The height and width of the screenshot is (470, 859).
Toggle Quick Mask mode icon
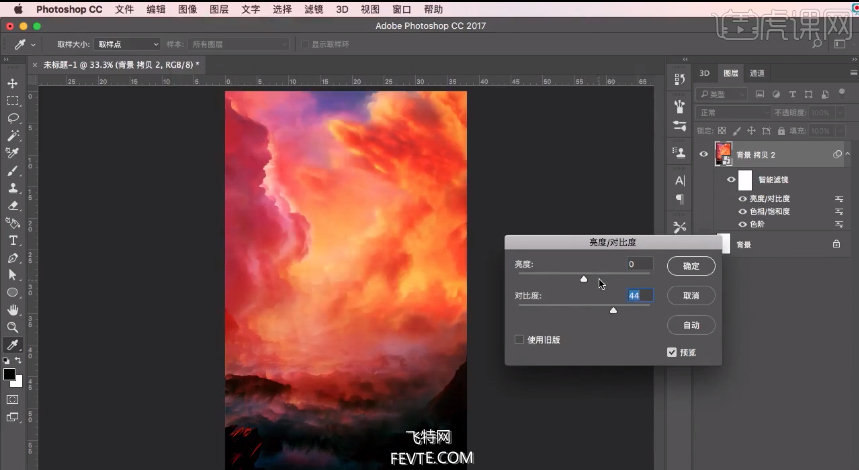click(x=12, y=399)
